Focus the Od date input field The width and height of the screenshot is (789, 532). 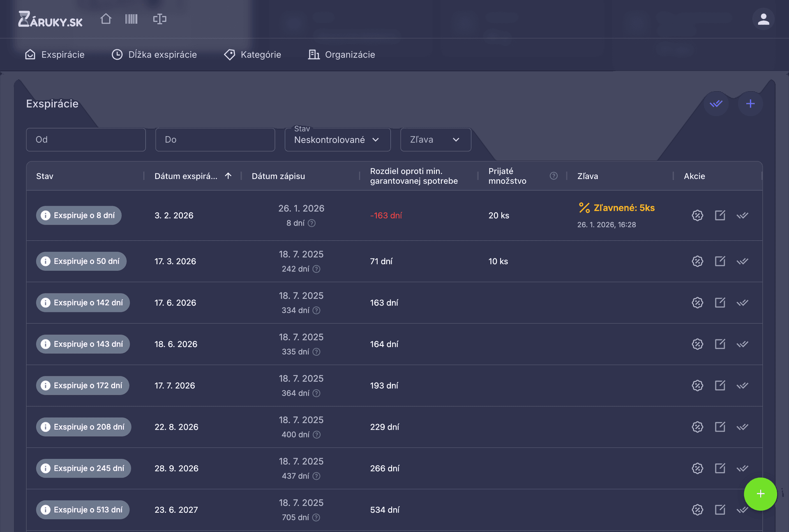[86, 140]
